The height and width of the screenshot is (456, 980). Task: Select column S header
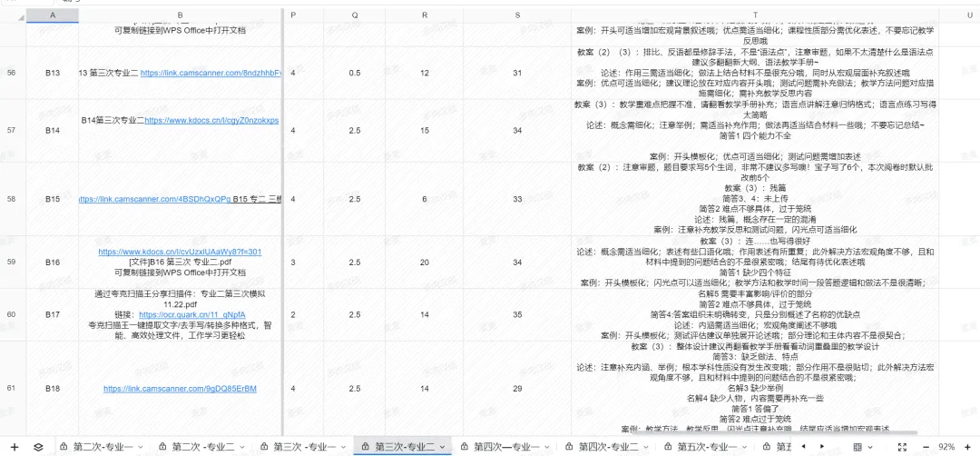(517, 15)
